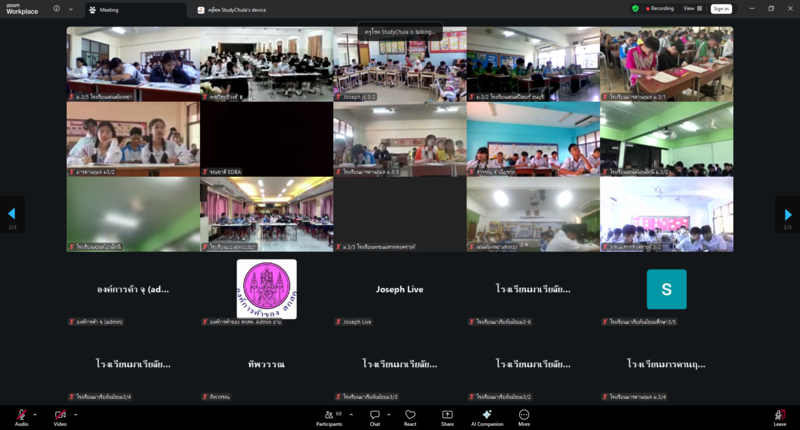Click muted mic icon on EDBA tile label
Viewport: 800px width, 430px height.
(205, 172)
